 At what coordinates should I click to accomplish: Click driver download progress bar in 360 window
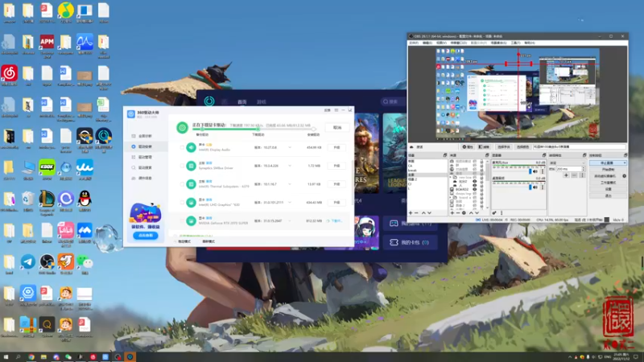click(254, 130)
